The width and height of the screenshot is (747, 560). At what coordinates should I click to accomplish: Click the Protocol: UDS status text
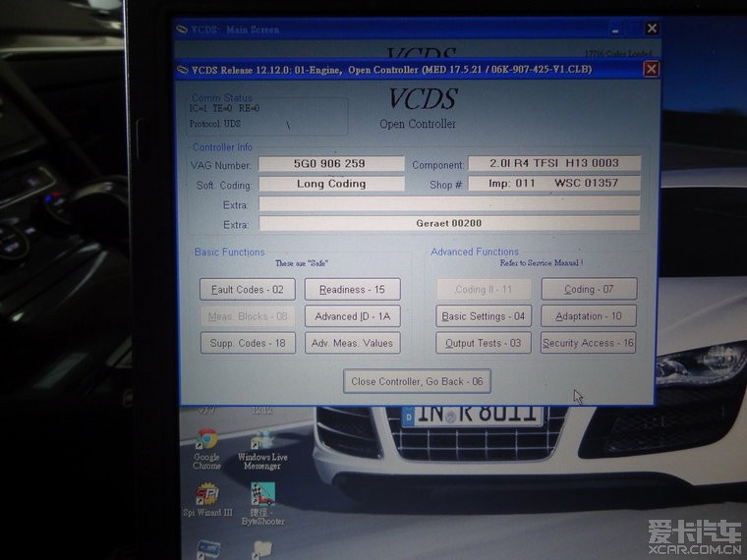(x=215, y=124)
